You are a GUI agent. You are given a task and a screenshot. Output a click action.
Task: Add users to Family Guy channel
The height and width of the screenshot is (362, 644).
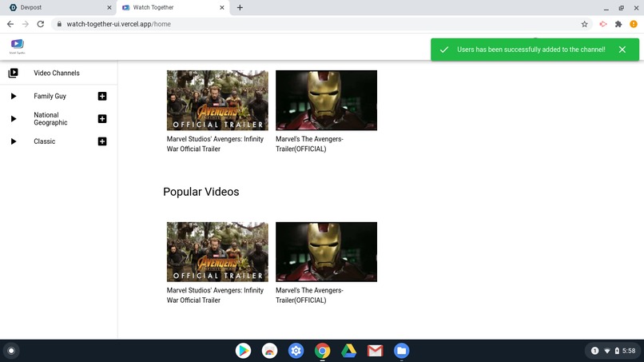click(x=102, y=96)
